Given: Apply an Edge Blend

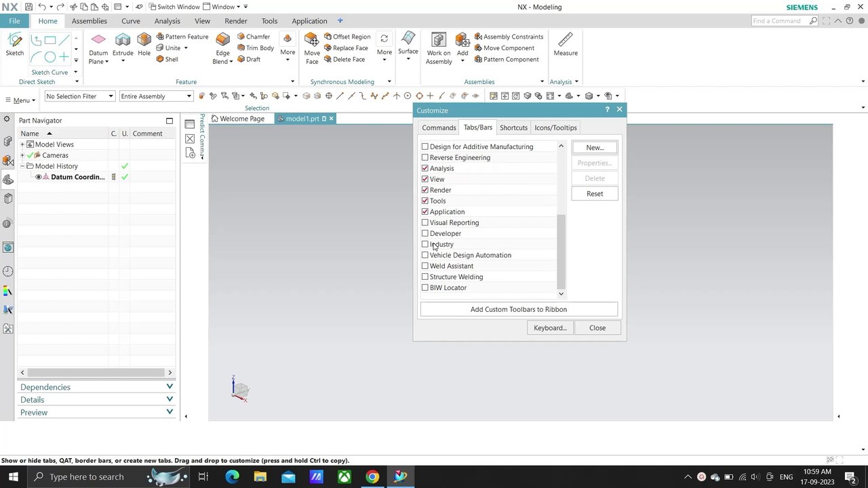Looking at the screenshot, I should pyautogui.click(x=222, y=47).
